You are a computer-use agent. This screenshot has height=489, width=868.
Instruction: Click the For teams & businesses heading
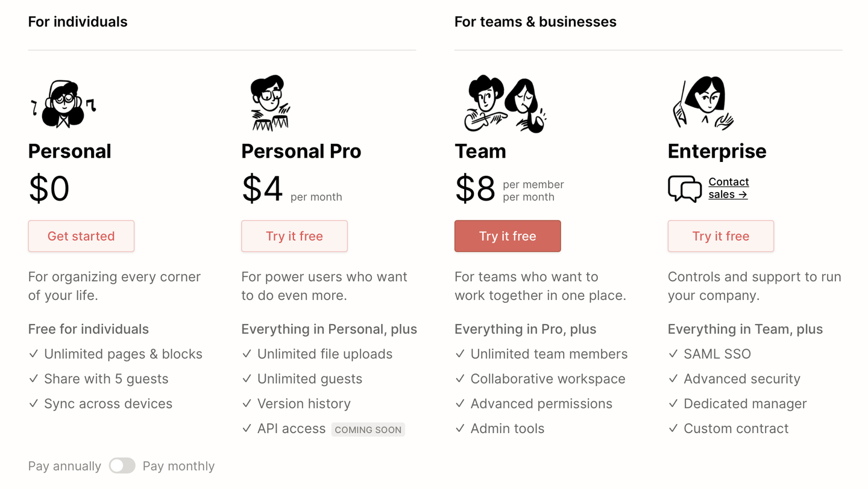535,22
